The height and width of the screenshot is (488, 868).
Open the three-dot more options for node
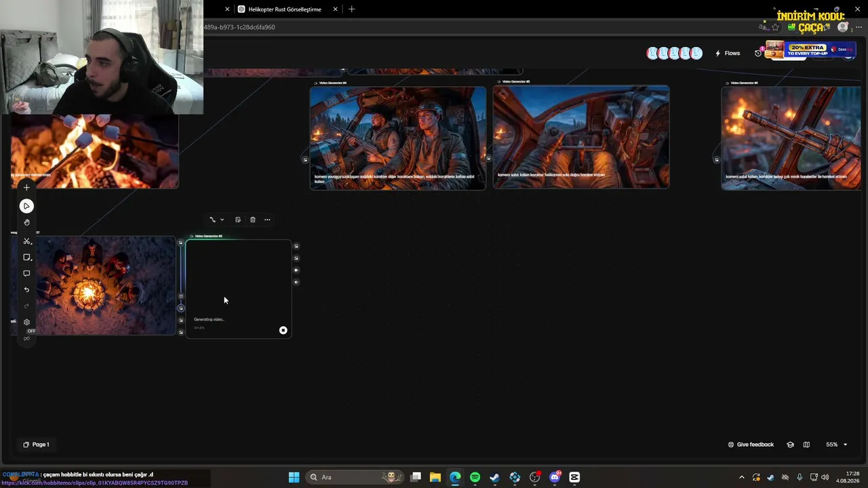pyautogui.click(x=267, y=220)
